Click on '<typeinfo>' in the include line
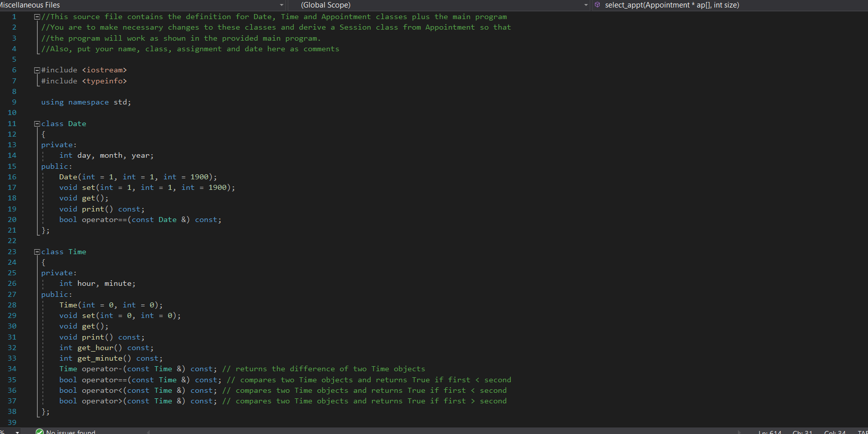The image size is (868, 434). click(104, 81)
